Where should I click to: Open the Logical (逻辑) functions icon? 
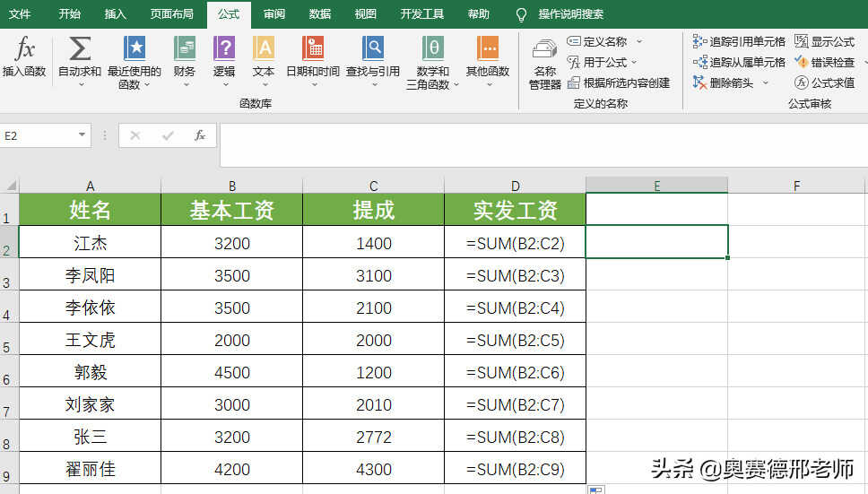coord(224,48)
